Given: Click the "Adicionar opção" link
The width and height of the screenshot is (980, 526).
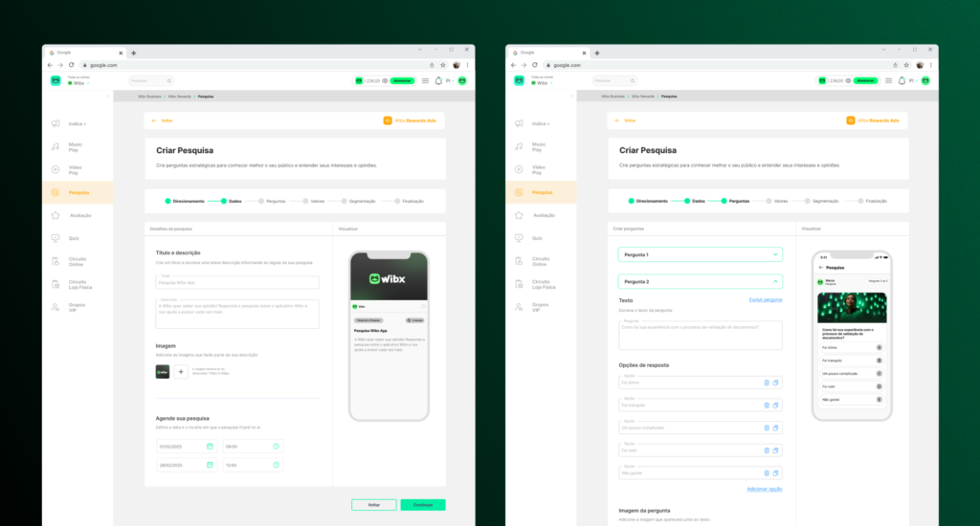Looking at the screenshot, I should (x=764, y=489).
